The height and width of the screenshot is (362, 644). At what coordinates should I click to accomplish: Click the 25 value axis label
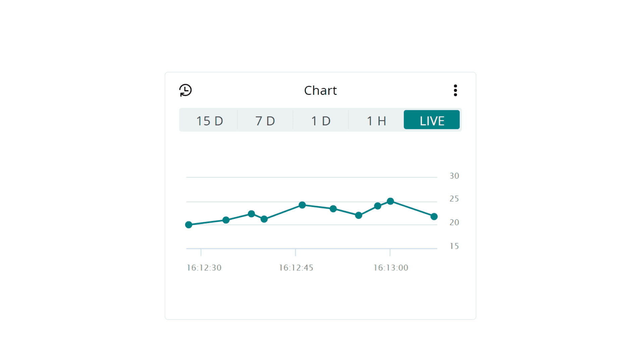454,199
